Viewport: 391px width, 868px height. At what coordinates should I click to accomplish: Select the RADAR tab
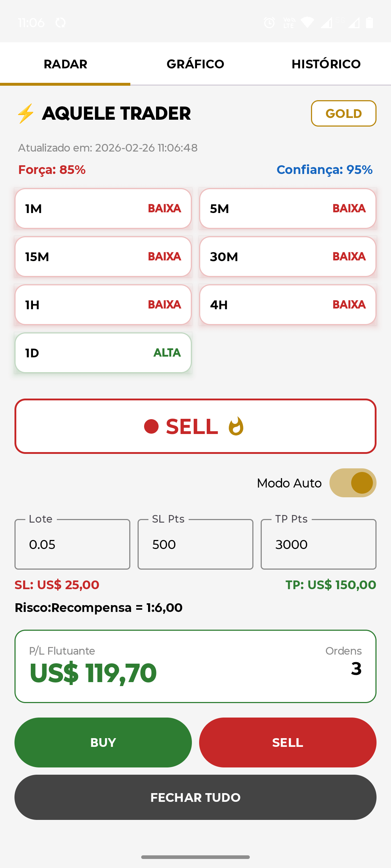click(65, 64)
